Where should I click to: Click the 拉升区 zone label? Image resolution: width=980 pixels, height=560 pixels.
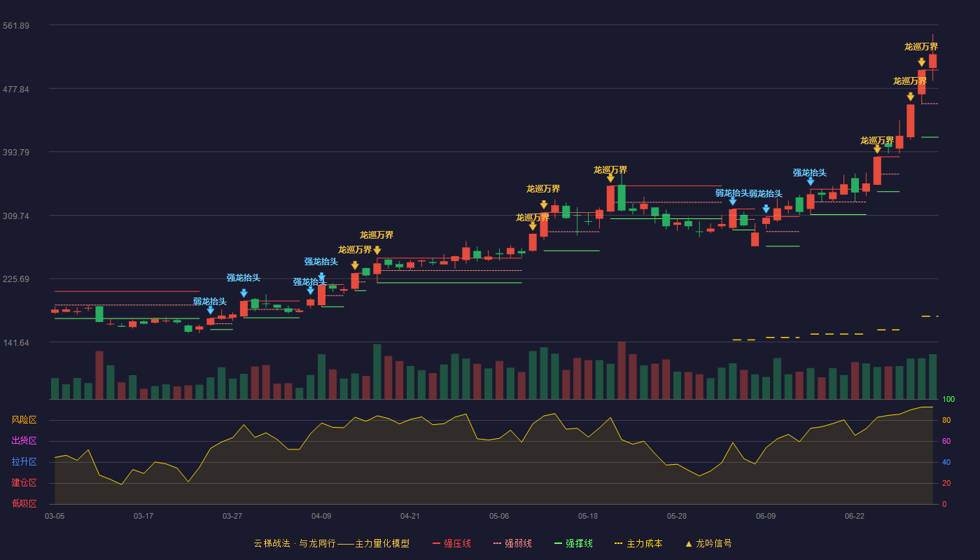[24, 462]
